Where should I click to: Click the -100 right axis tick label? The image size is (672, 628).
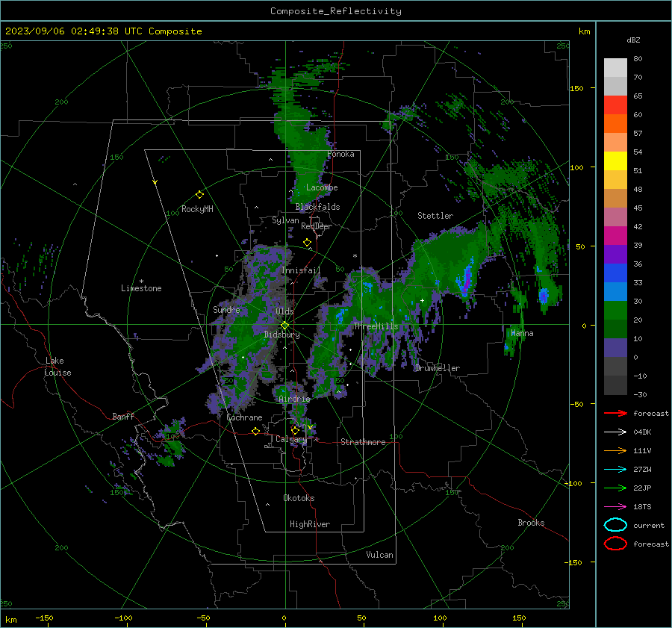573,483
